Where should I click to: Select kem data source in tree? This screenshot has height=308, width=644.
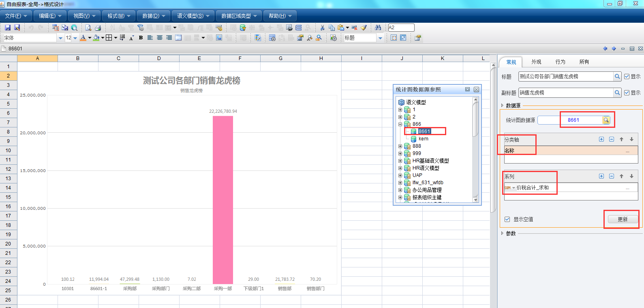tap(423, 139)
